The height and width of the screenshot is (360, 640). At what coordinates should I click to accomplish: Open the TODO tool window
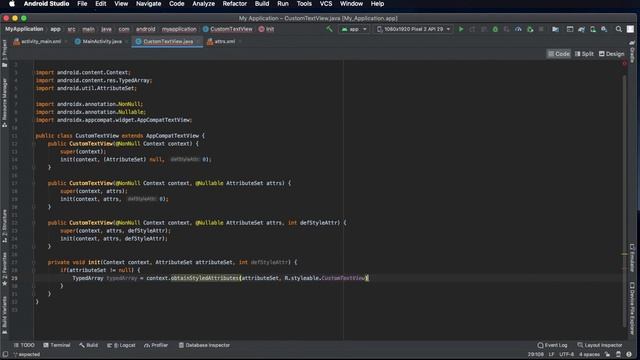[x=24, y=345]
